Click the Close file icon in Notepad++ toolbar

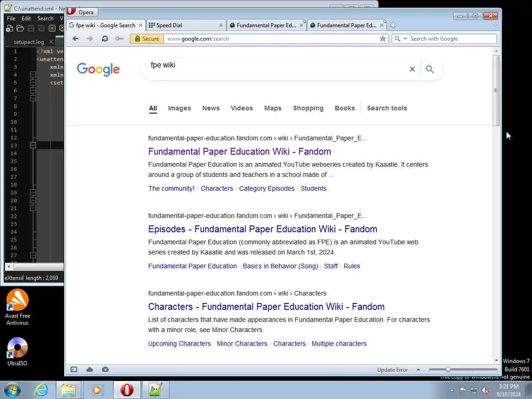(52, 29)
